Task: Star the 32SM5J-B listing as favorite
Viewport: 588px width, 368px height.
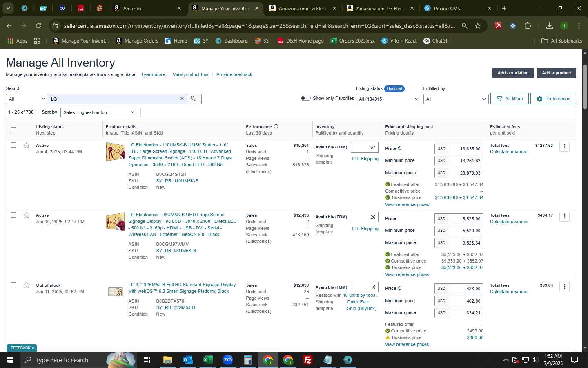Action: click(27, 285)
